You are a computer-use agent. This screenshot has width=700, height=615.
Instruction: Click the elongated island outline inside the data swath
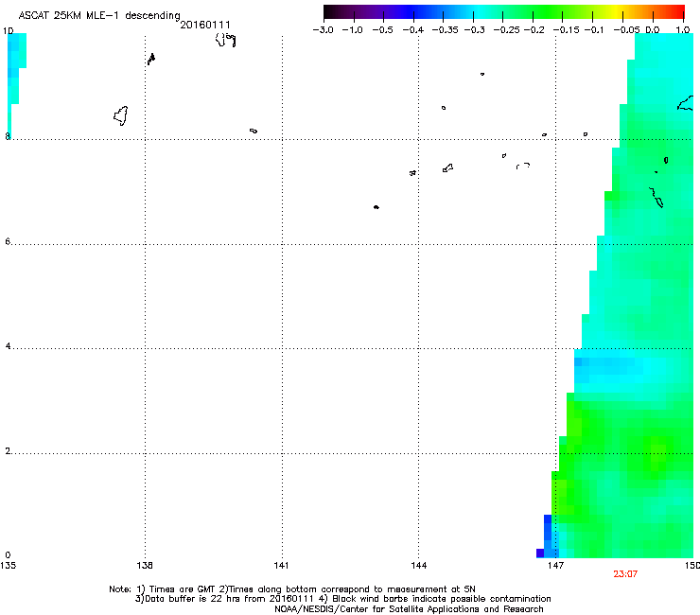(x=656, y=198)
